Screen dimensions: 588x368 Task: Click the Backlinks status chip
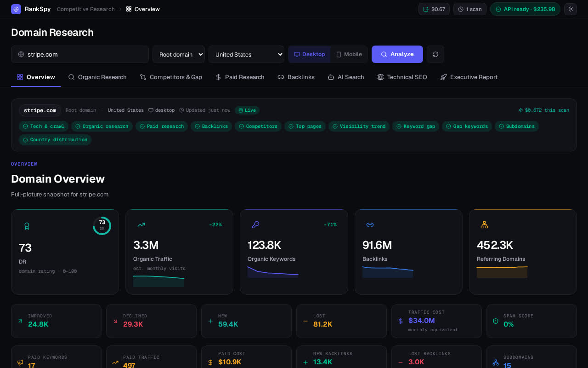pos(211,126)
